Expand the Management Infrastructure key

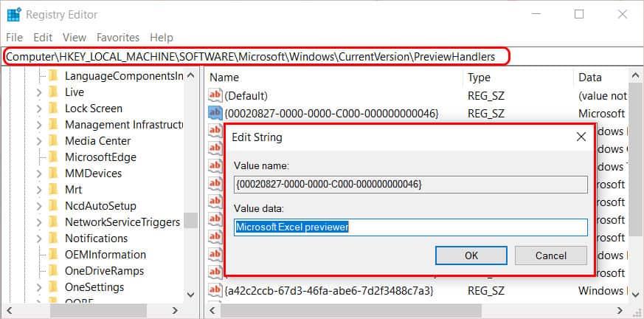coord(39,125)
